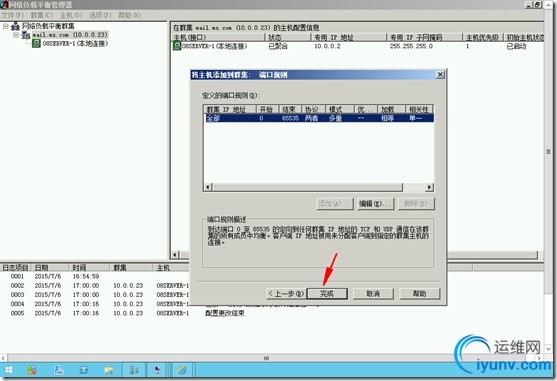Click the 专用 IP 子网掩码 column header

tap(424, 37)
